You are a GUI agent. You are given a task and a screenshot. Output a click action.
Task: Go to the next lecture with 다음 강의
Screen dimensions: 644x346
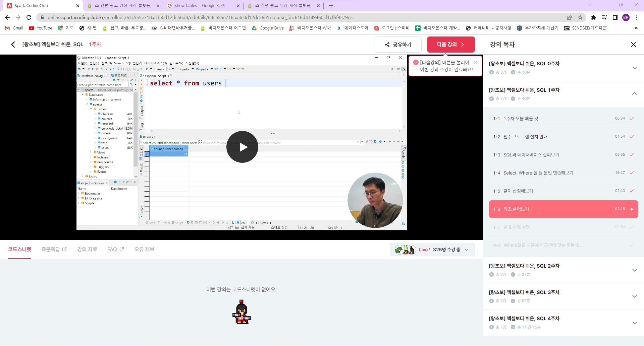pos(451,45)
